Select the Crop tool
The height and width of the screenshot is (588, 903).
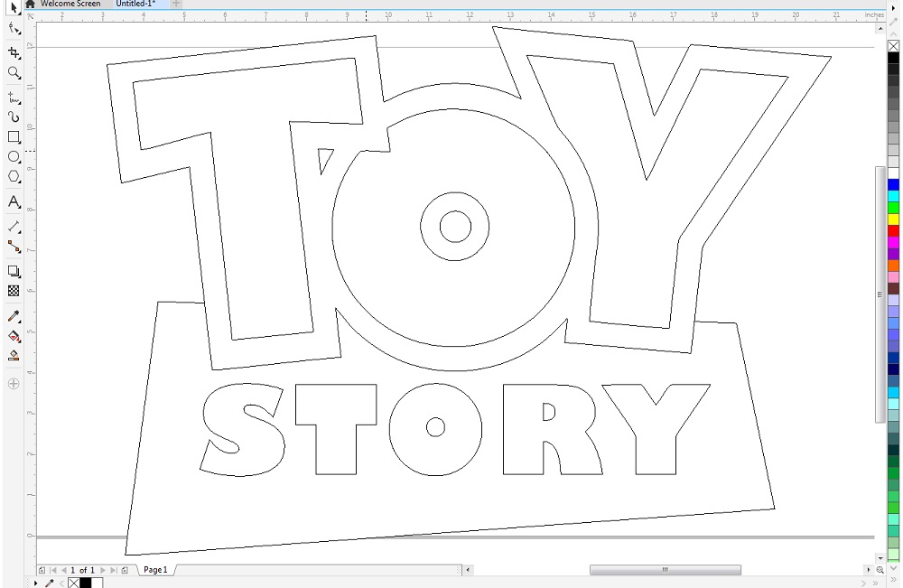14,53
